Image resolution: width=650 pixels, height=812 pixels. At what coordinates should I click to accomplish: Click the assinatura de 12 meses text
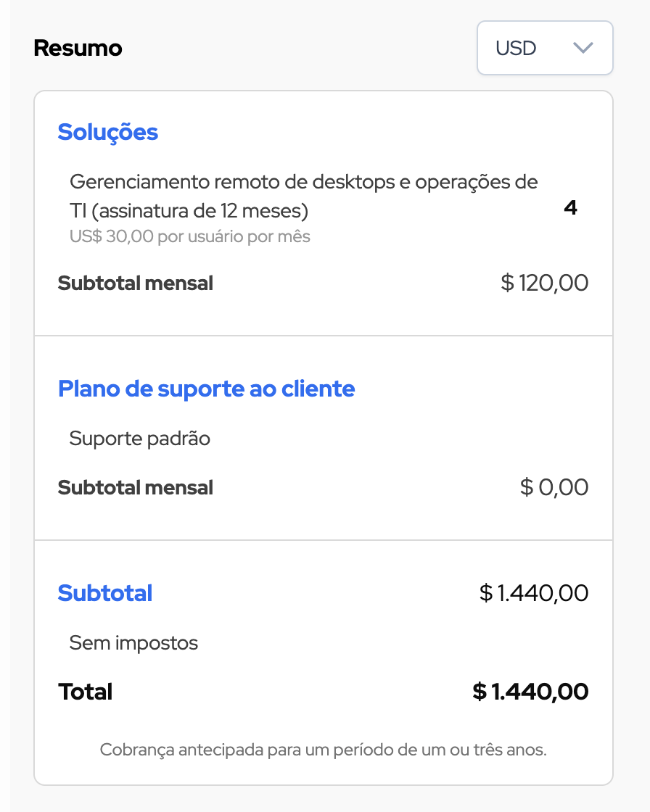200,211
